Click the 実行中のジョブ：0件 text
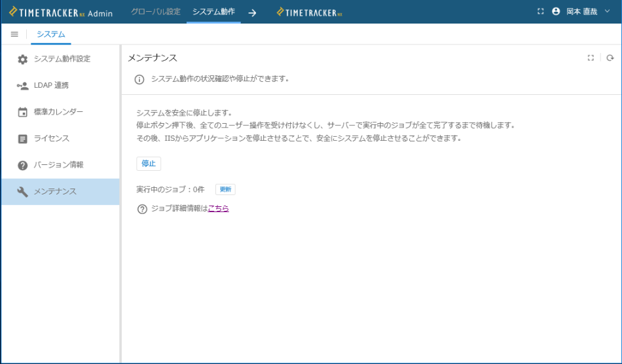622x364 pixels. [x=170, y=190]
